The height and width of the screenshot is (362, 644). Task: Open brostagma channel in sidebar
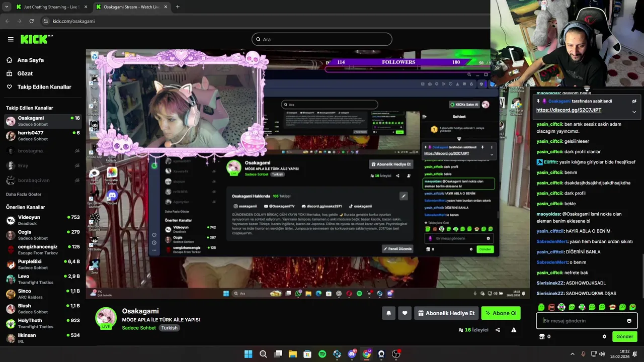point(43,151)
